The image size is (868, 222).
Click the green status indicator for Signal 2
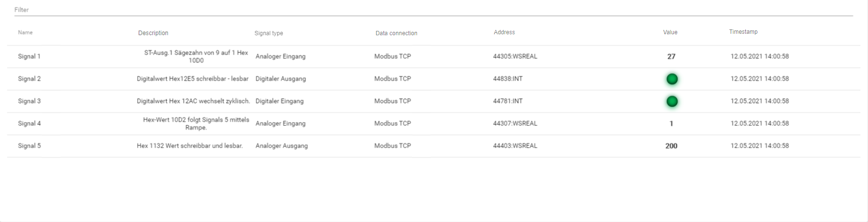click(x=671, y=79)
